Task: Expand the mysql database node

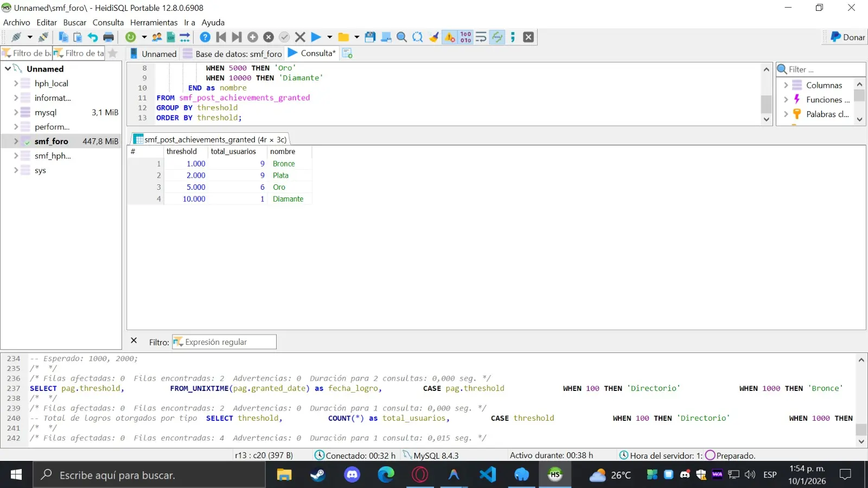Action: coord(16,112)
